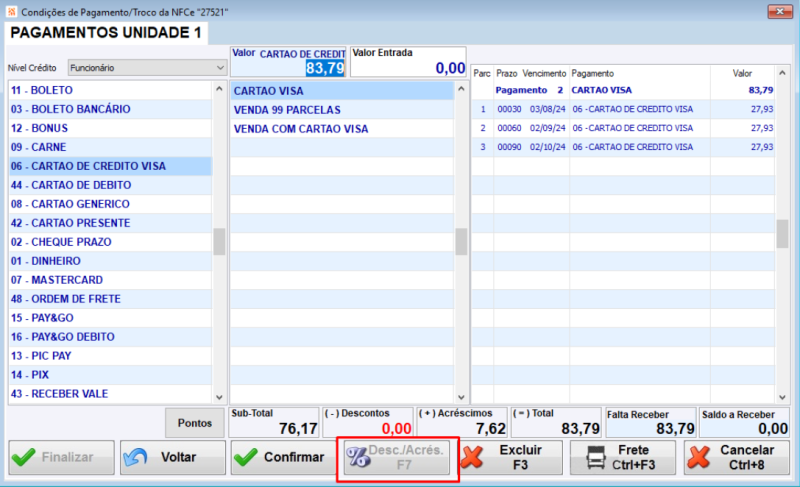The height and width of the screenshot is (487, 800).
Task: Select 48 - ORDEM DE FRETE
Action: tap(110, 299)
